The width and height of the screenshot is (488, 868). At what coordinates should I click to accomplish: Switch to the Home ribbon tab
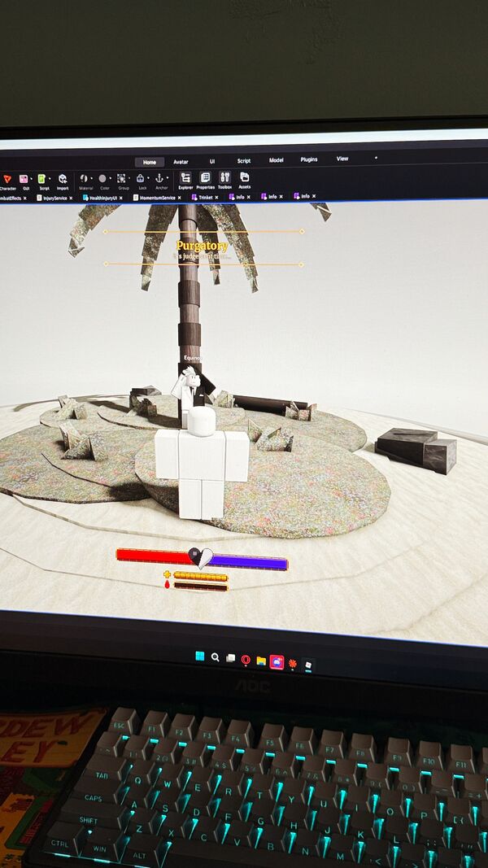pyautogui.click(x=150, y=162)
